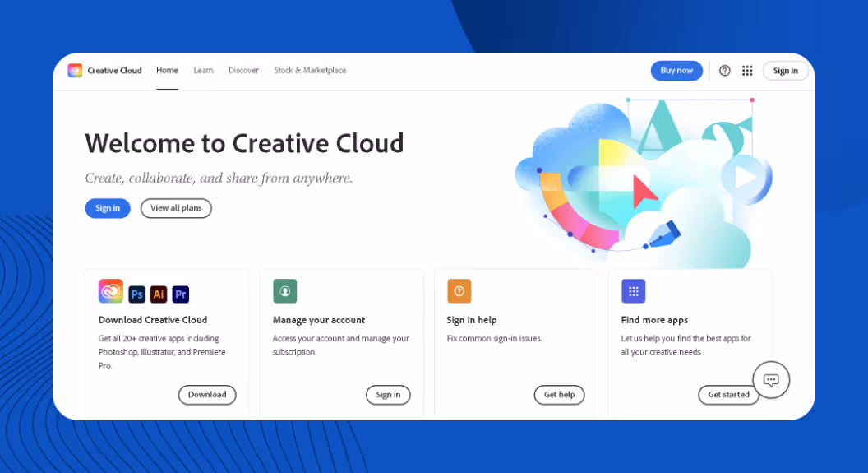
Task: Click the orange Sign in help icon
Action: click(x=459, y=291)
